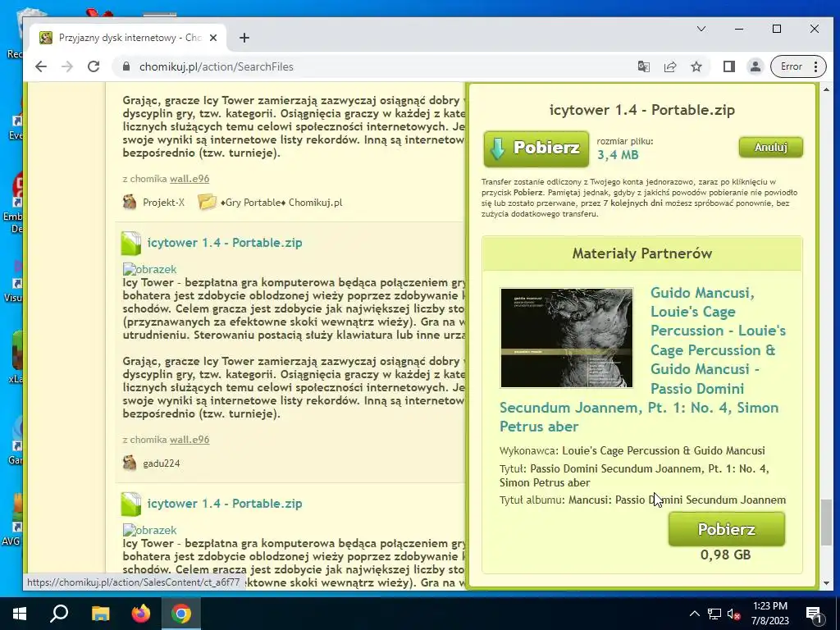840x630 pixels.
Task: Click the Gry Portable folder icon
Action: pos(207,202)
